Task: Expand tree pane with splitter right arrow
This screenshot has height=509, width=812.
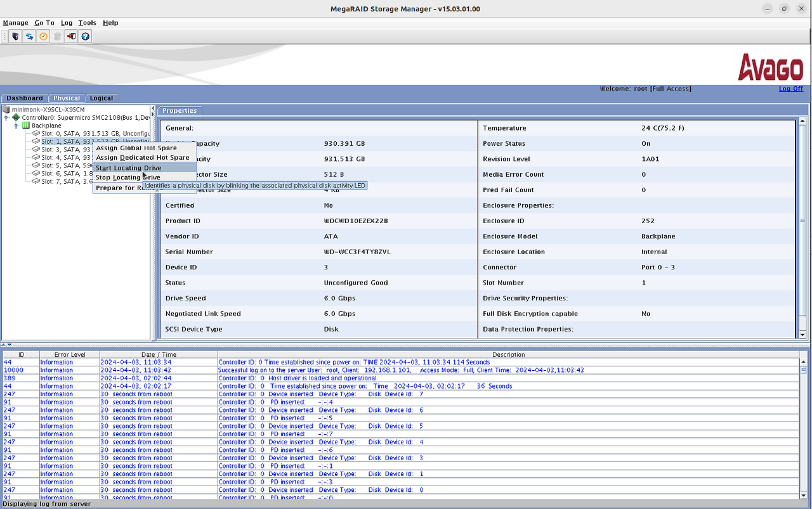Action: [x=152, y=115]
